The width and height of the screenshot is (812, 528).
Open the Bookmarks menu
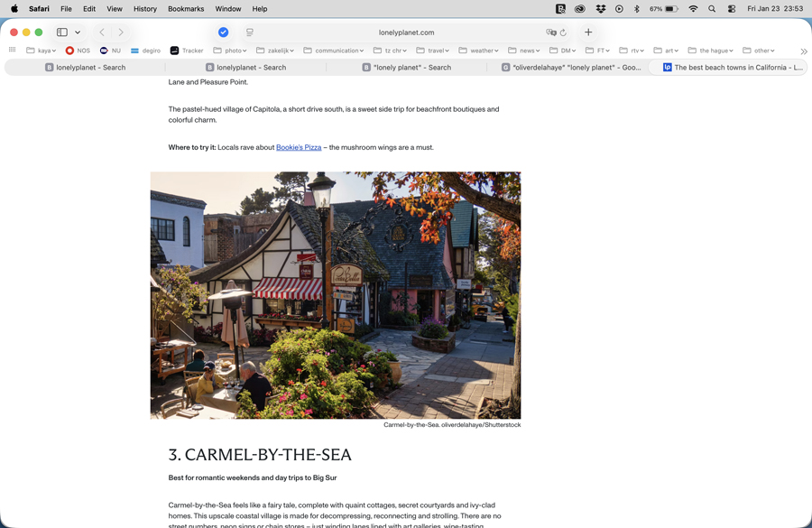pyautogui.click(x=186, y=9)
